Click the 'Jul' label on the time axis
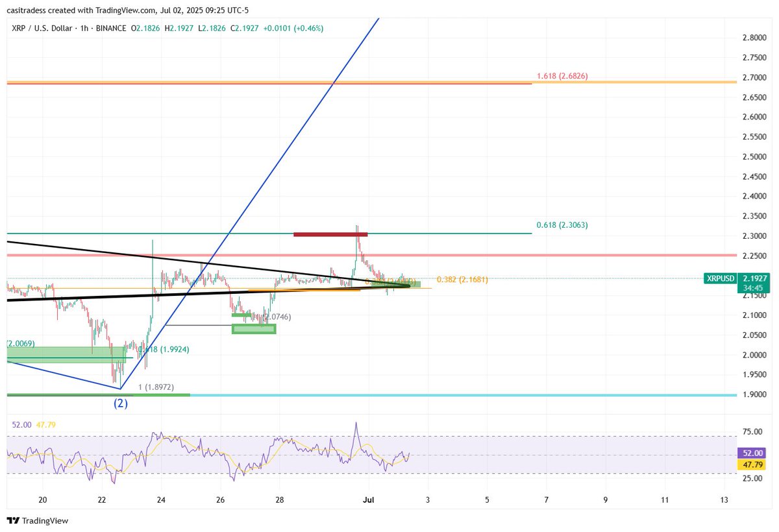Viewport: 779px width, 532px height. 368,500
